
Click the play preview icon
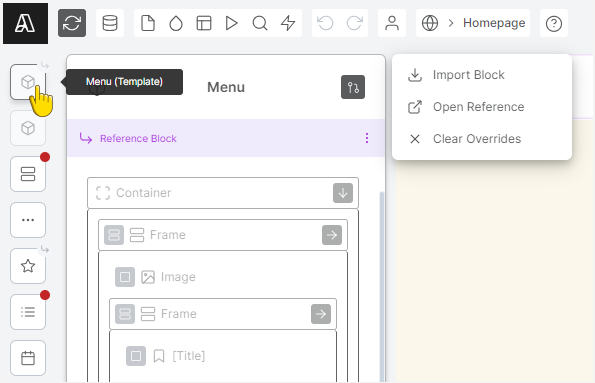pos(231,23)
